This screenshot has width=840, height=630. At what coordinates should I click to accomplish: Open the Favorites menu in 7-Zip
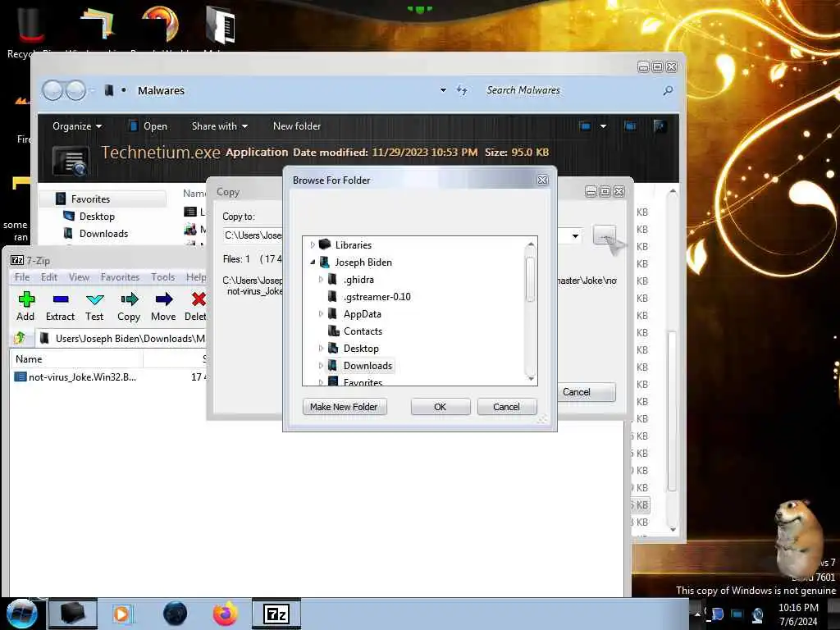(120, 277)
